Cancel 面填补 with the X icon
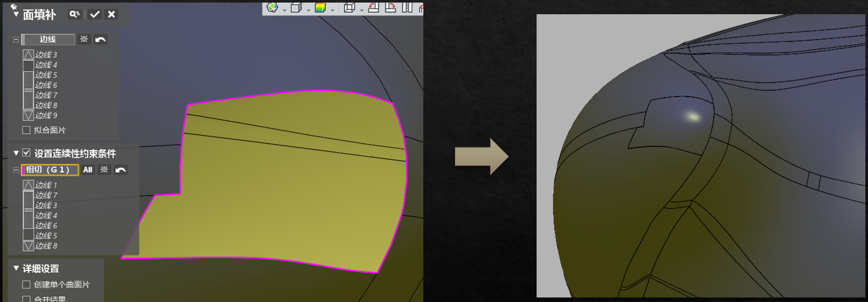This screenshot has height=302, width=868. tap(111, 14)
